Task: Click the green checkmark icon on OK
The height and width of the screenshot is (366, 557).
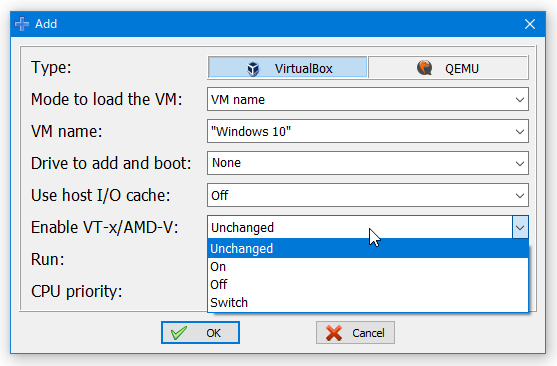Action: pos(179,333)
